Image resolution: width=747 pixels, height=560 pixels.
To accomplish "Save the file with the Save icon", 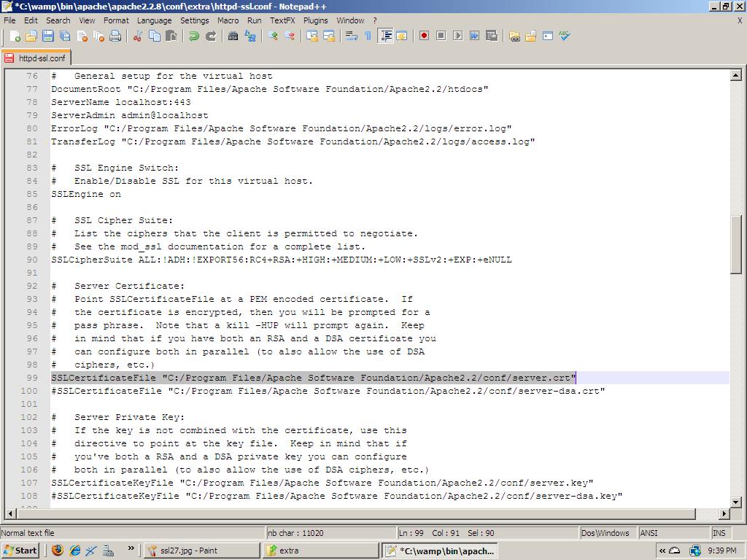I will pos(48,36).
